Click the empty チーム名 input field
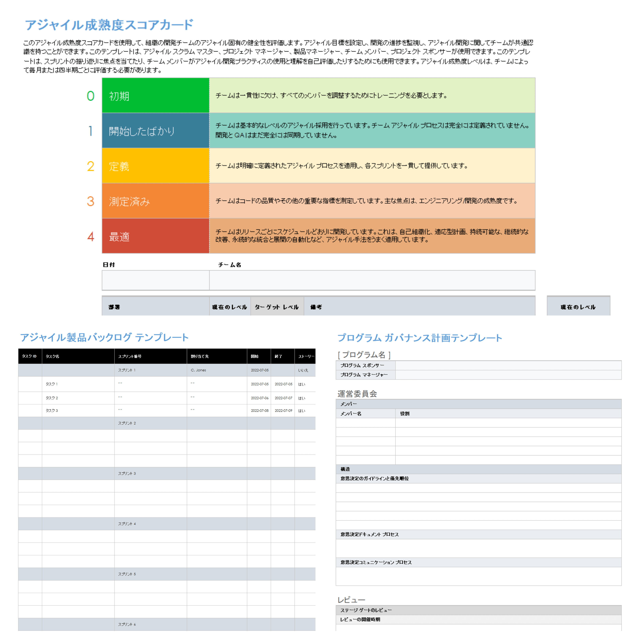Image resolution: width=644 pixels, height=644 pixels. [x=372, y=280]
